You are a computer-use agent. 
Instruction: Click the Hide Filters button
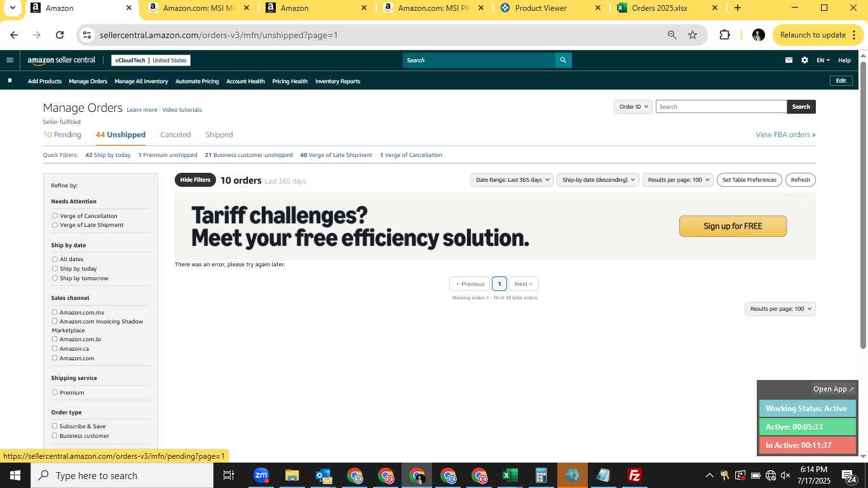195,180
